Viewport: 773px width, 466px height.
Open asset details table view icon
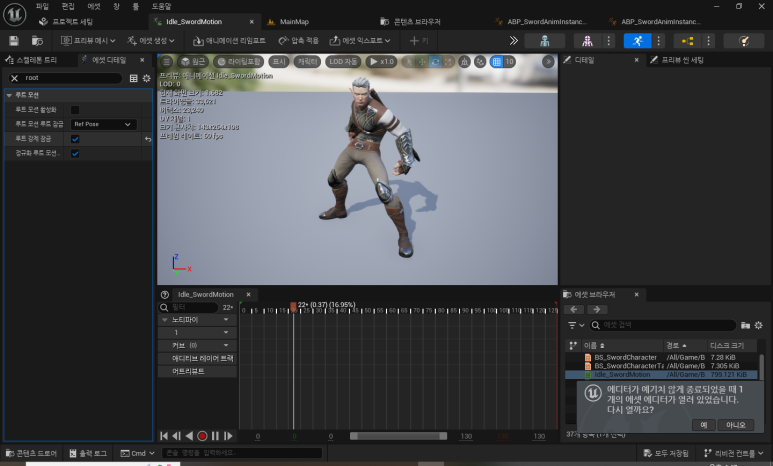click(134, 78)
